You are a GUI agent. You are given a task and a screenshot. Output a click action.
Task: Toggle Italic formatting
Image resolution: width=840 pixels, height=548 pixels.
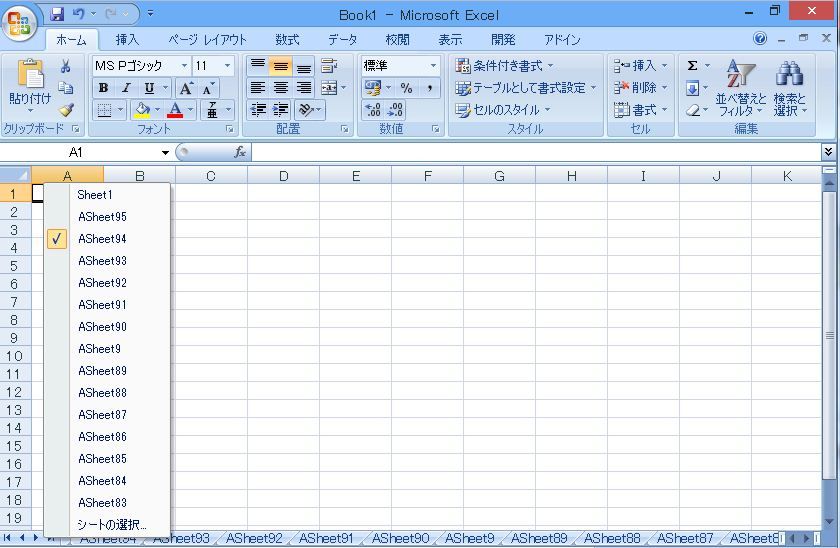126,88
